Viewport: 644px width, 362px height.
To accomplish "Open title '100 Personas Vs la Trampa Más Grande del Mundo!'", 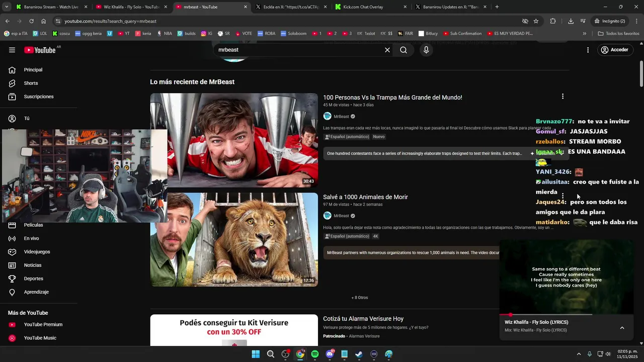I will pyautogui.click(x=392, y=98).
